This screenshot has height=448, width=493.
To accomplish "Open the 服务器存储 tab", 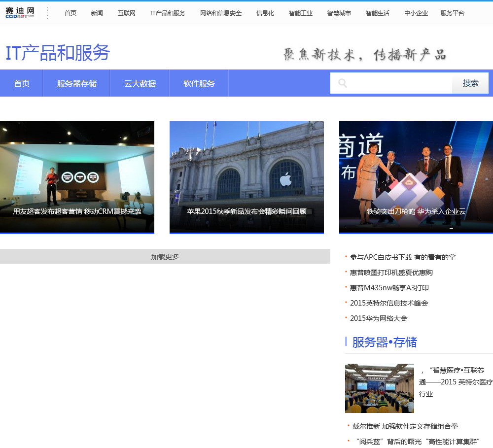I will coord(76,83).
